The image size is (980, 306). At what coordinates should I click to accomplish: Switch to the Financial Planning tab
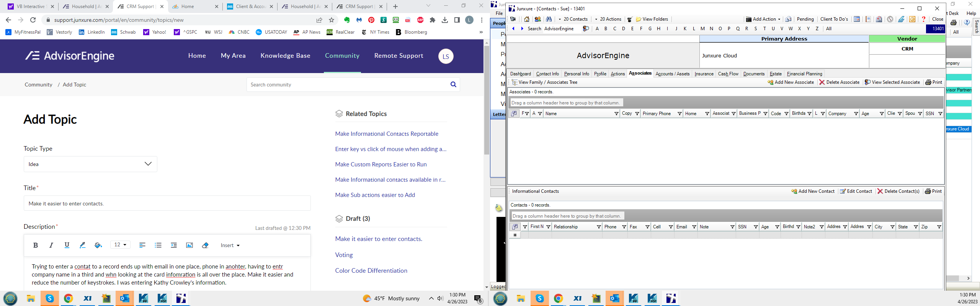(804, 74)
